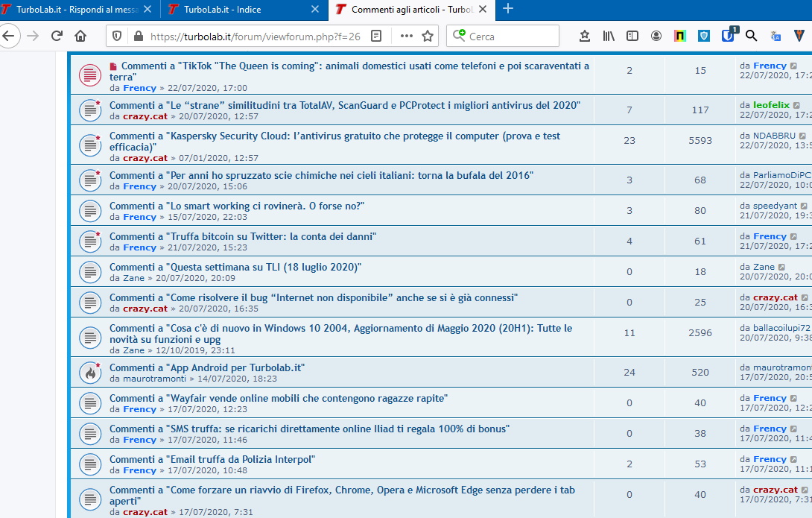Open Truffa bitcoin su Twitter topic
The height and width of the screenshot is (518, 812).
[x=242, y=236]
